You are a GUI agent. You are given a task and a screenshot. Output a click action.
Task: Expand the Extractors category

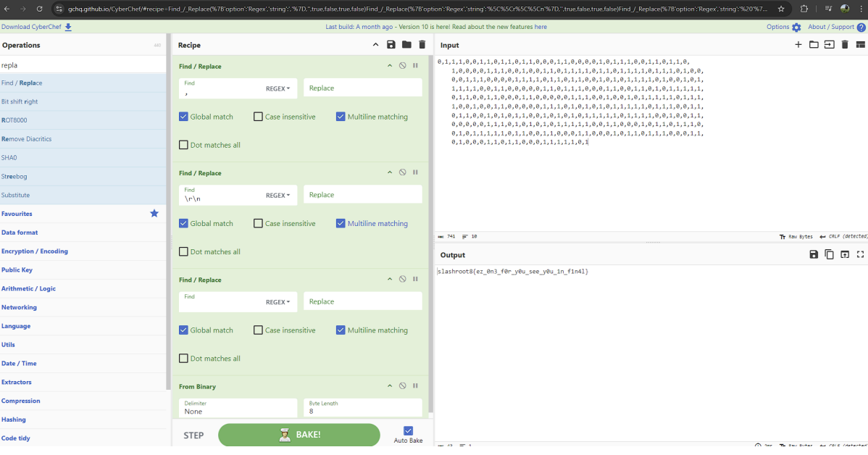(x=83, y=382)
